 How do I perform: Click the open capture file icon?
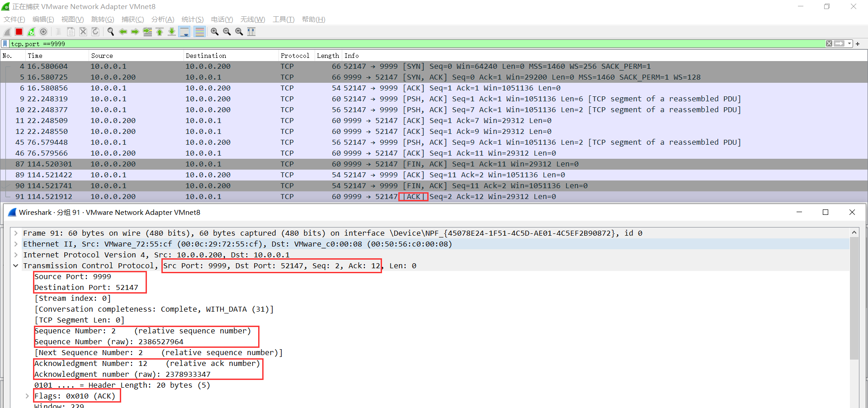58,32
